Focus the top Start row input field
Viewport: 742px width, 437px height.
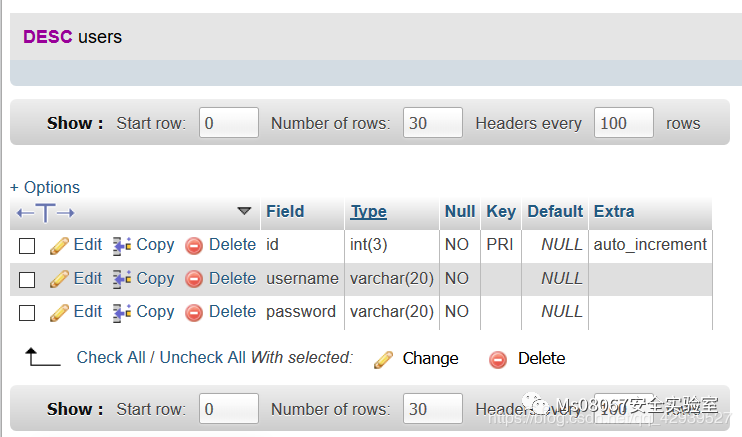(x=228, y=123)
